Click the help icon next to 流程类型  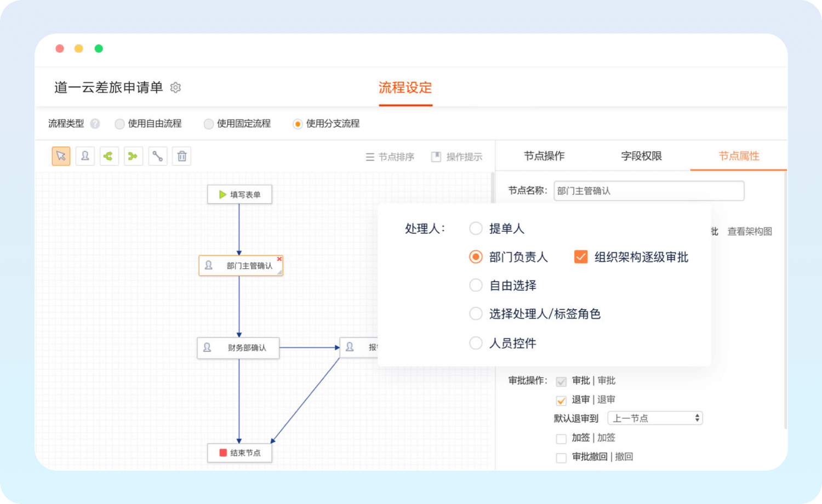coord(95,124)
